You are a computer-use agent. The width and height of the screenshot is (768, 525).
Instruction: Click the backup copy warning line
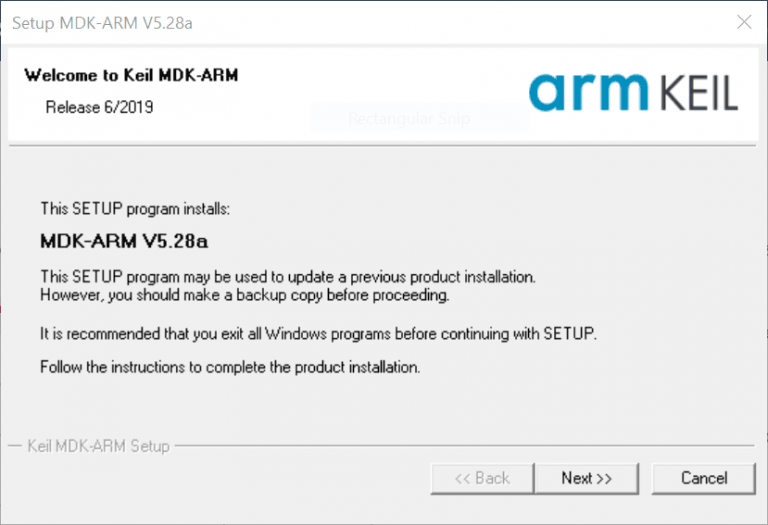pyautogui.click(x=245, y=295)
